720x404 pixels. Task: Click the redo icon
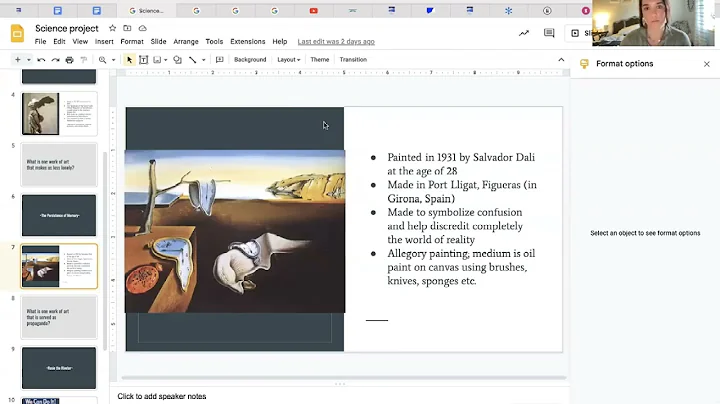coord(55,60)
